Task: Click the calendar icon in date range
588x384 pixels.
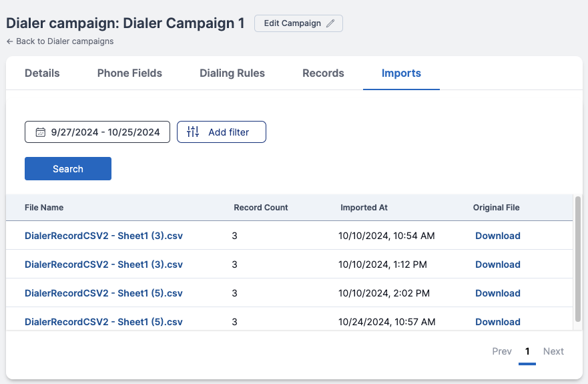Action: click(x=40, y=132)
